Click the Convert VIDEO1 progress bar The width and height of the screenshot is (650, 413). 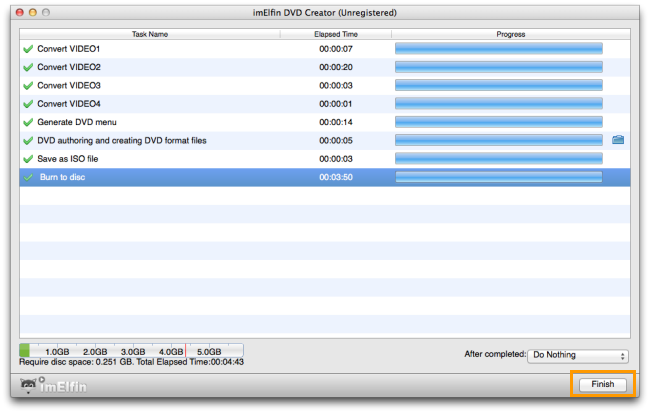(499, 49)
